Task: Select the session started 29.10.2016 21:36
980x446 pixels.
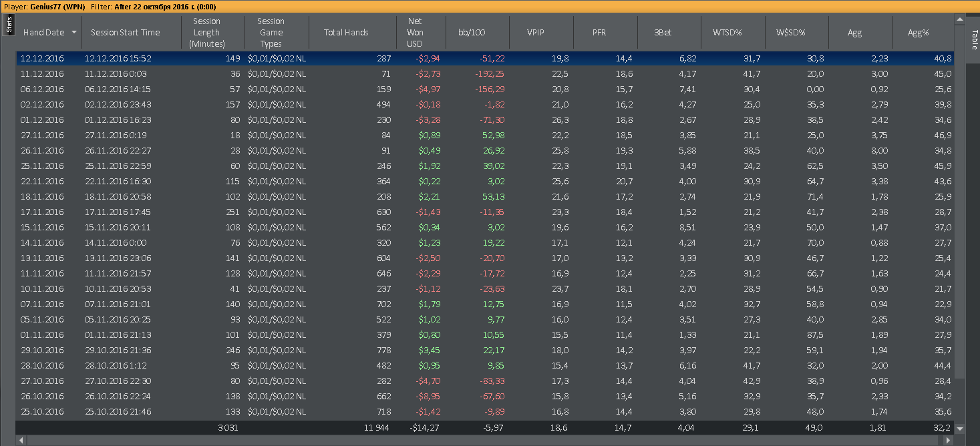Action: point(485,351)
